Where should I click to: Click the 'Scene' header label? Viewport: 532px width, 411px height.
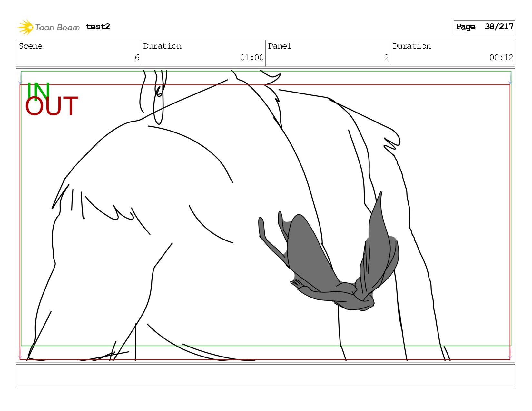coord(30,46)
